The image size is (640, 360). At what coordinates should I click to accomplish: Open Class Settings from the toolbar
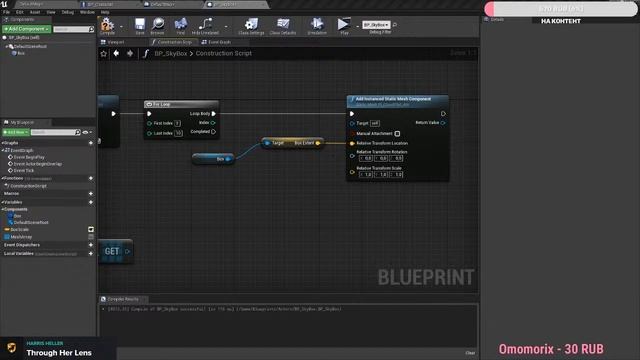click(251, 26)
